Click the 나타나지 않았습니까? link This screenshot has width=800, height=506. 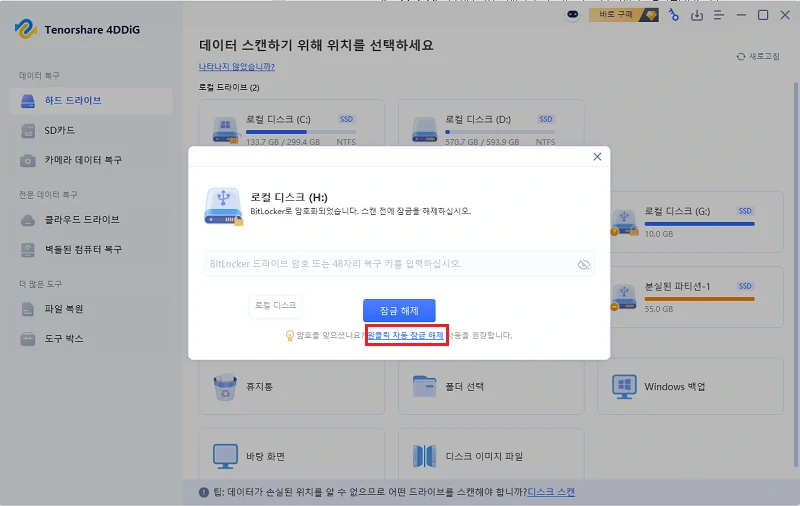[x=237, y=67]
